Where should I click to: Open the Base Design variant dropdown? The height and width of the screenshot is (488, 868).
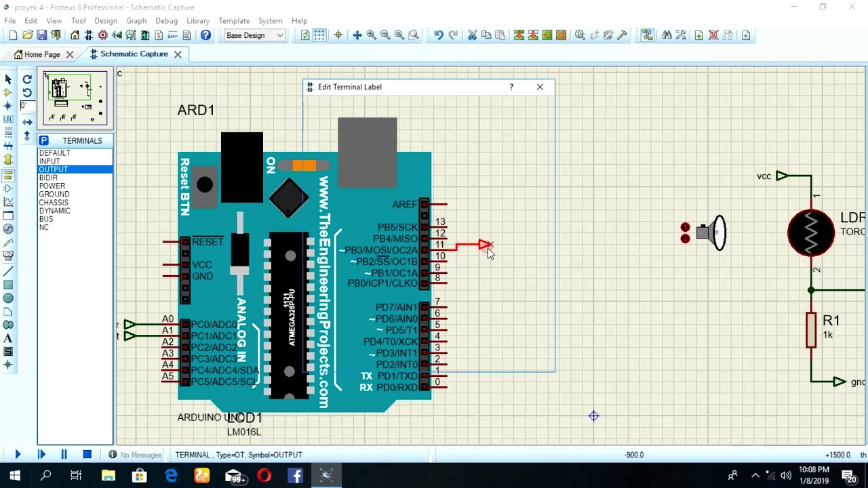254,35
